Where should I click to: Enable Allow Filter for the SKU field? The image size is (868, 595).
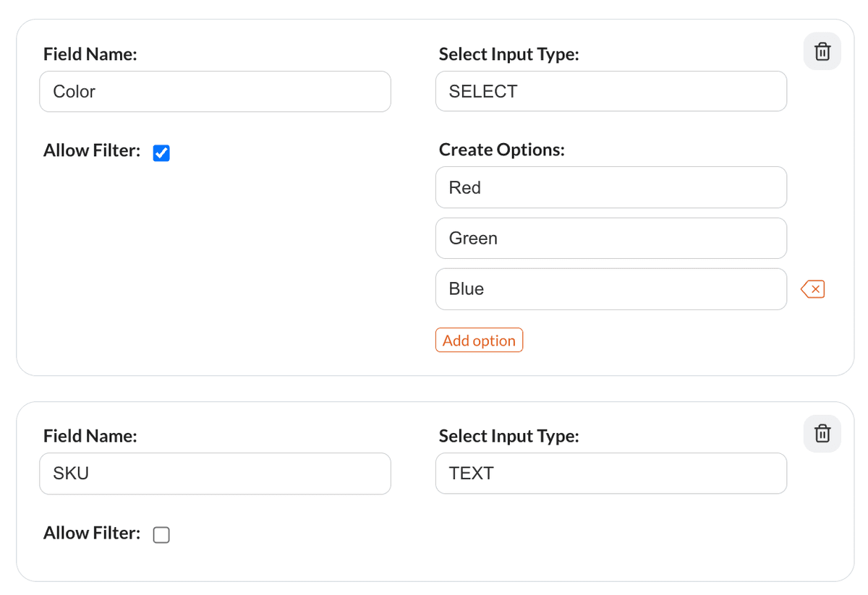pyautogui.click(x=161, y=535)
